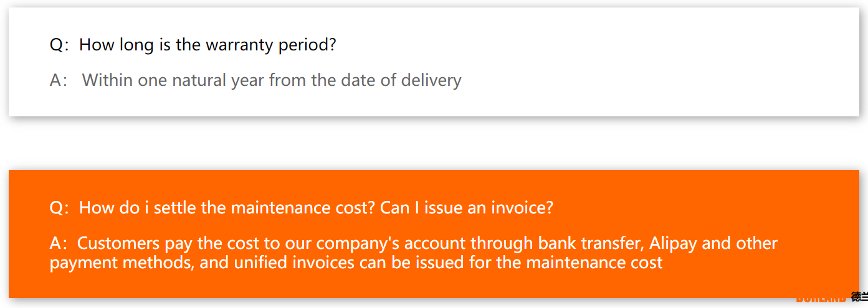Click the words Can I issue an invoice
868x308 pixels.
[467, 208]
